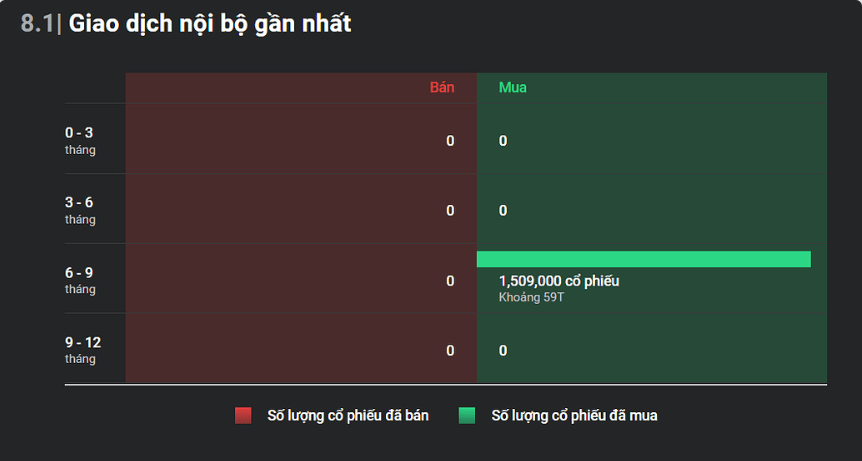Click the '0 - 3 tháng' row label
The image size is (862, 461).
[x=80, y=140]
